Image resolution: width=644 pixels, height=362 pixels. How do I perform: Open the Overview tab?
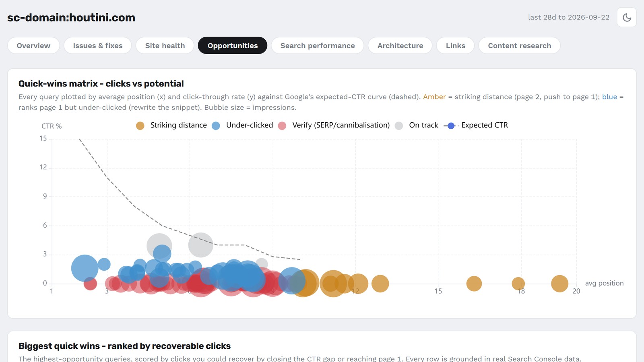[x=33, y=45]
